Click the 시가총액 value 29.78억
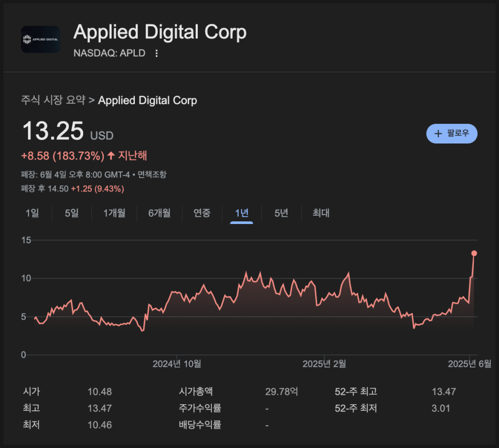Viewport: 499px width, 448px height. pyautogui.click(x=282, y=392)
